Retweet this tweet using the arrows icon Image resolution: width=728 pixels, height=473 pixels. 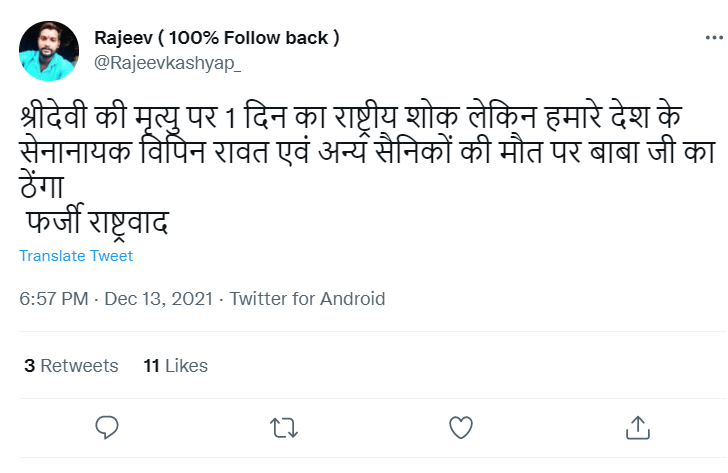click(284, 428)
